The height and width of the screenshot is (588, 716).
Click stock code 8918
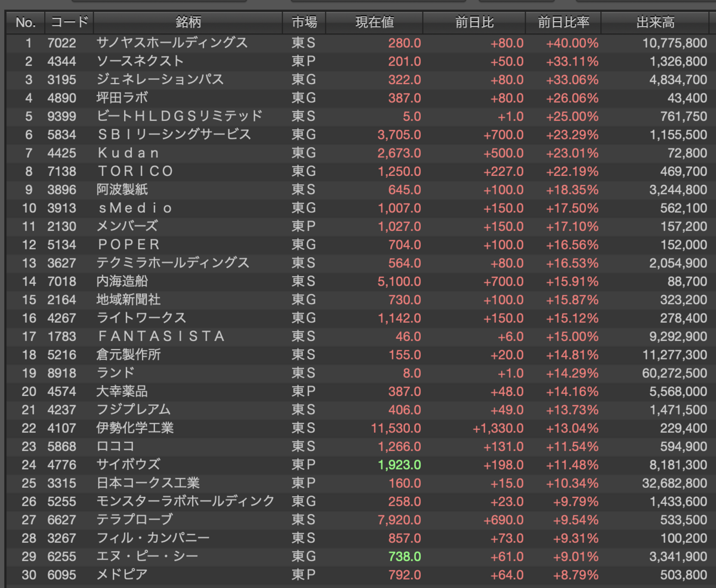[62, 373]
